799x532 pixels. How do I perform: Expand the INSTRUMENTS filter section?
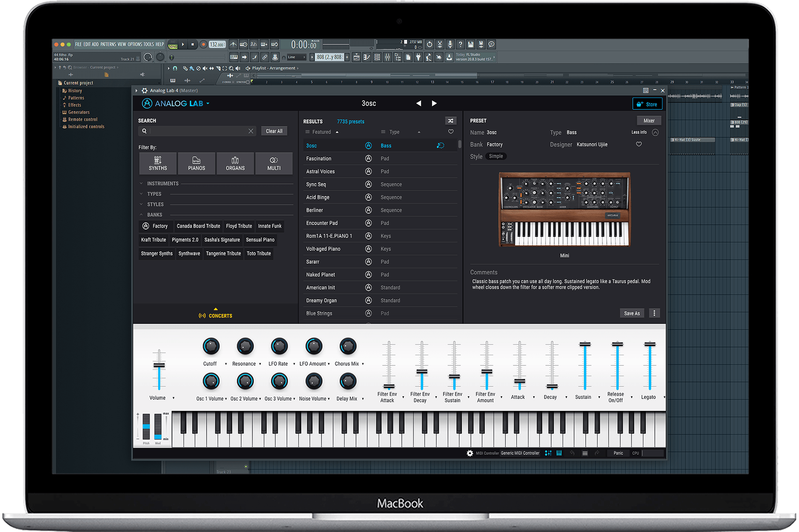pos(163,184)
